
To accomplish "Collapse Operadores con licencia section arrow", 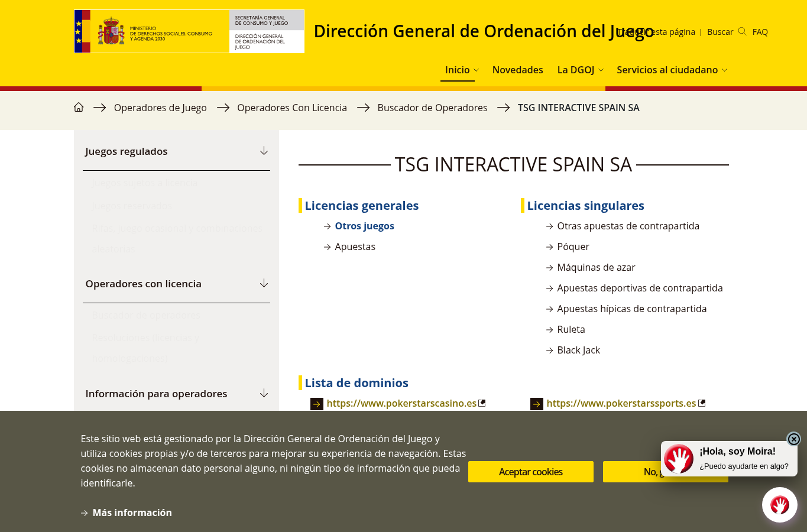I will [264, 284].
